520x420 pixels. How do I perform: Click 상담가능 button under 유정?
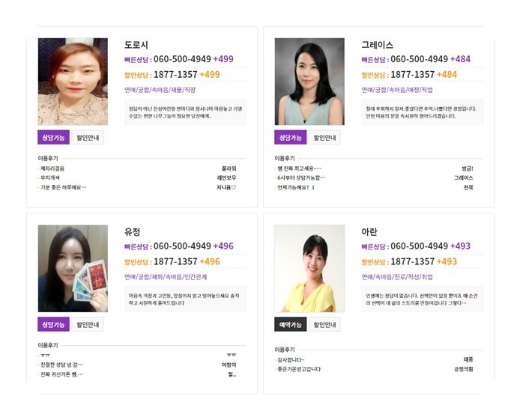(53, 324)
